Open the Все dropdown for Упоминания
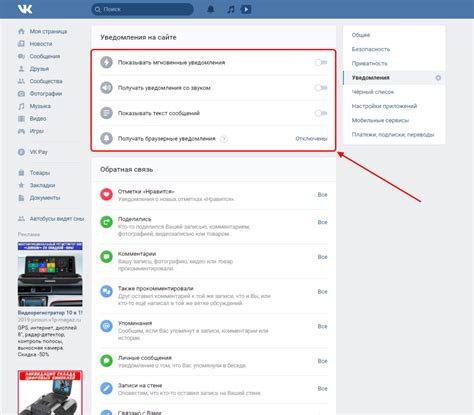Screen dimensions: 474x415 (322, 326)
